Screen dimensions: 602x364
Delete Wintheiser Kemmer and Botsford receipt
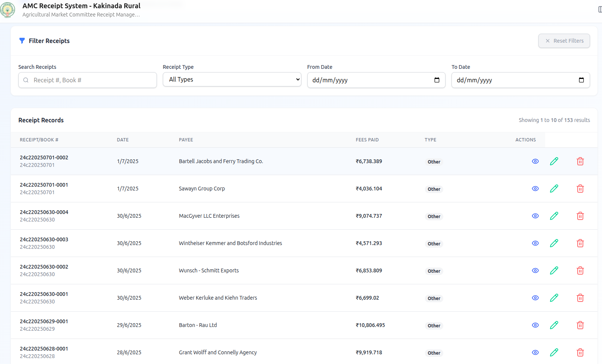[580, 243]
